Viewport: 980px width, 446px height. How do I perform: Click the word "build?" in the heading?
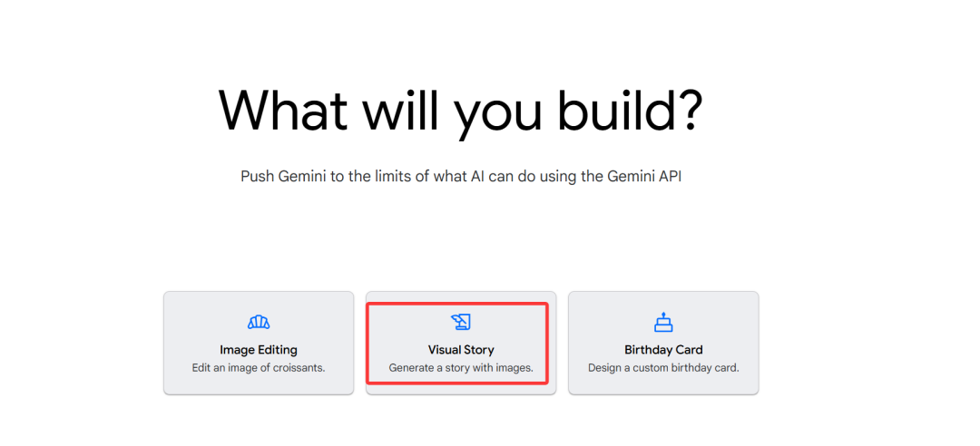click(x=631, y=111)
